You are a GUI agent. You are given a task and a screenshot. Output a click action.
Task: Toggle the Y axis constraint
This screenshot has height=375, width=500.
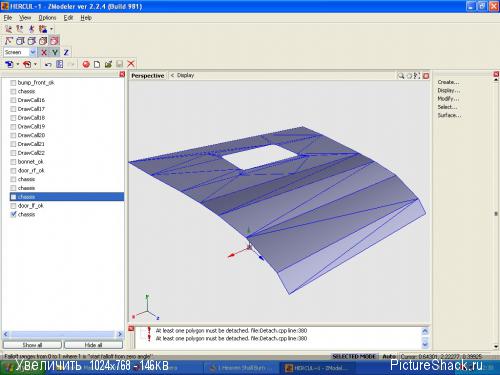55,52
